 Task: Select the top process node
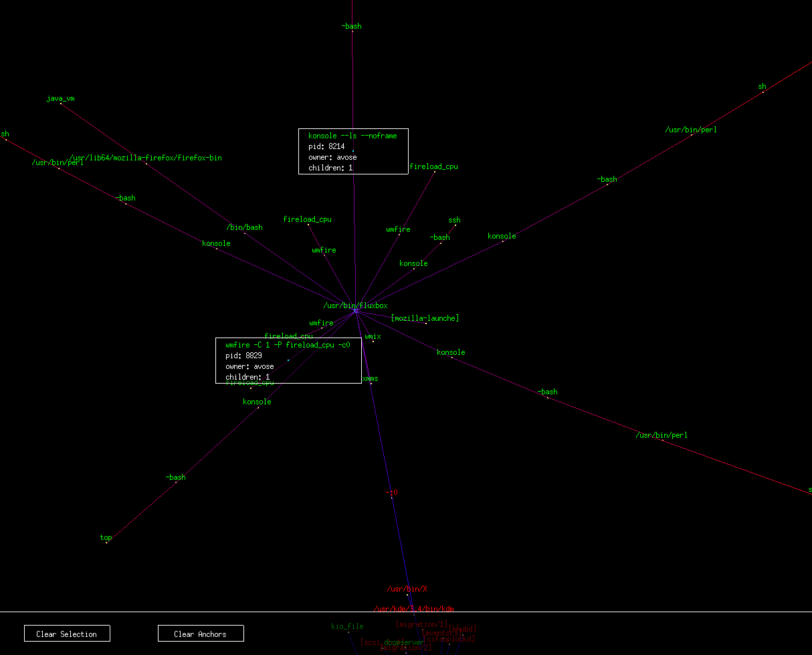[x=106, y=542]
